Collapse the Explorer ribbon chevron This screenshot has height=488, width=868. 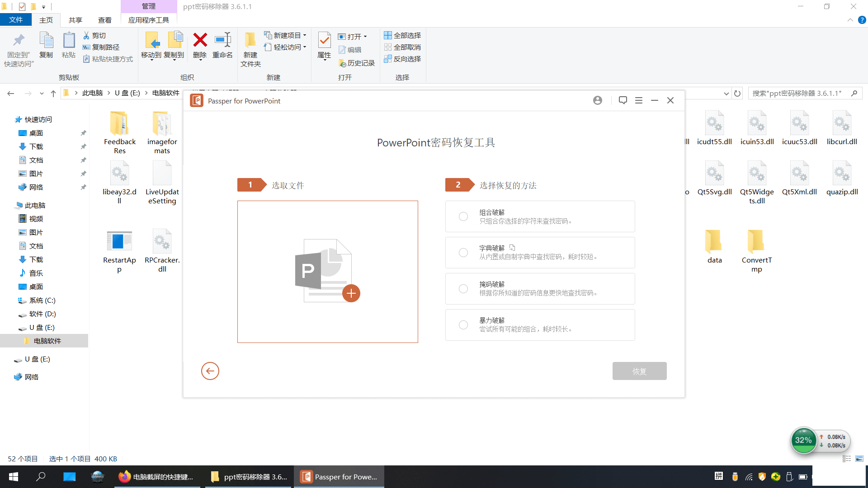pyautogui.click(x=850, y=20)
